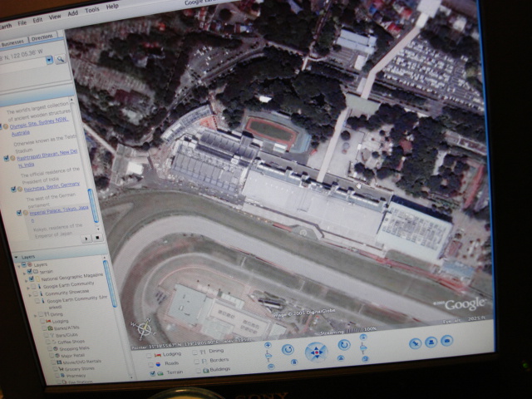Toggle National Geographic Magazine layer checkbox
532x399 pixels.
coord(30,278)
